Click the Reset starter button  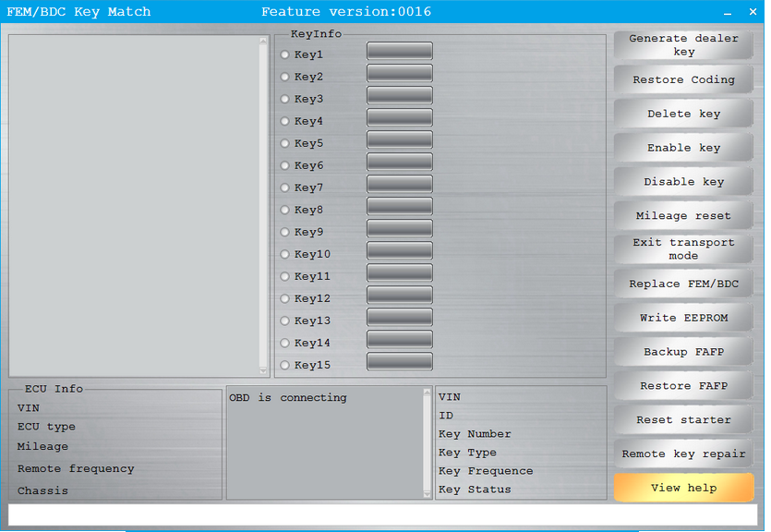(x=683, y=419)
